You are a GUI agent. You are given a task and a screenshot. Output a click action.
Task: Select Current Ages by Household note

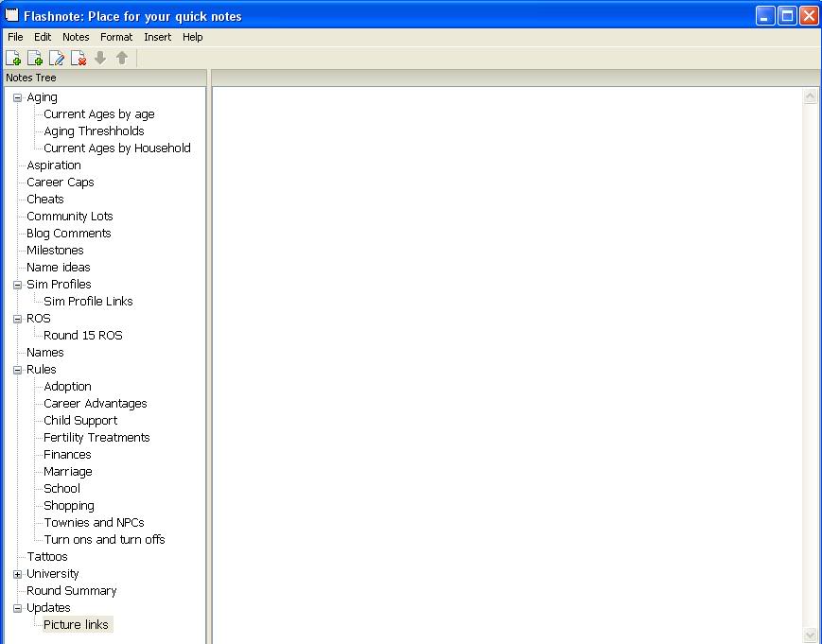(x=117, y=148)
